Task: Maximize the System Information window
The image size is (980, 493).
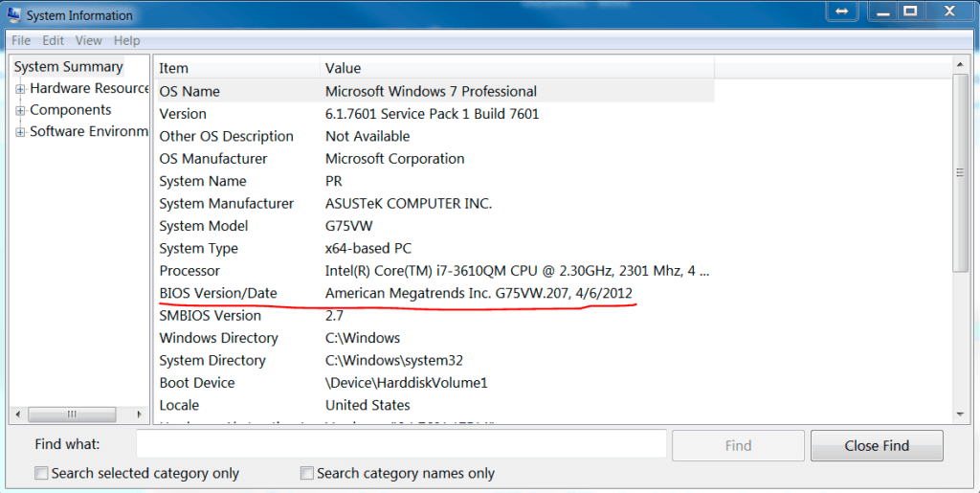Action: pos(911,11)
